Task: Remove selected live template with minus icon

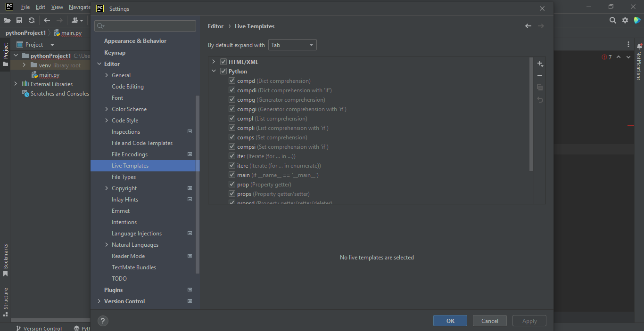Action: pyautogui.click(x=540, y=75)
